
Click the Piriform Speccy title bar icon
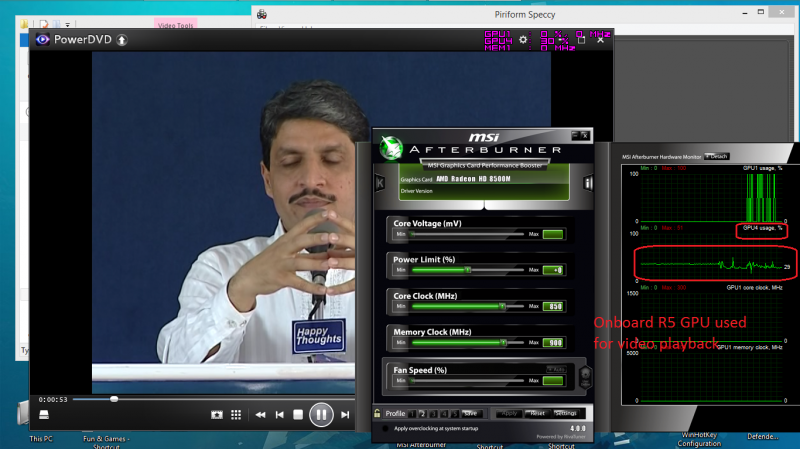tap(262, 14)
